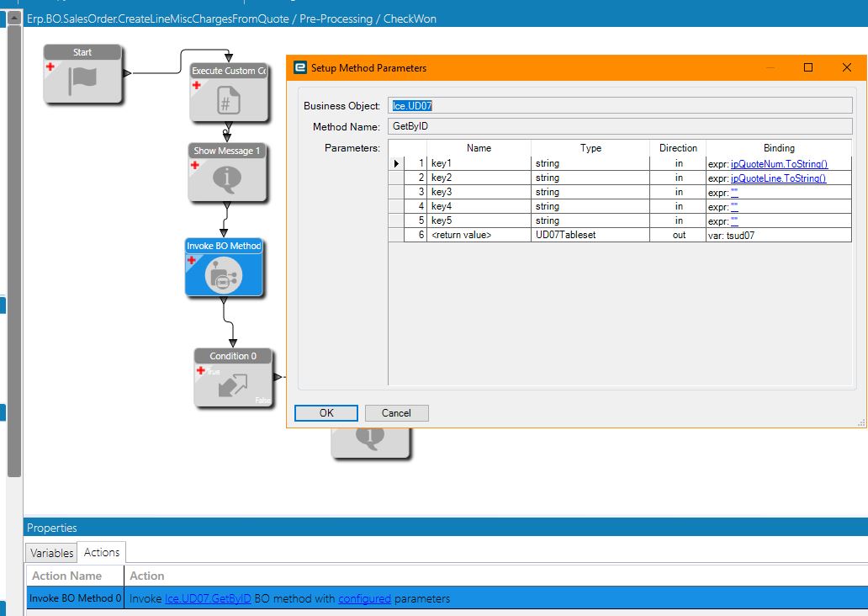The height and width of the screenshot is (616, 868).
Task: Click the out direction cell
Action: [678, 235]
